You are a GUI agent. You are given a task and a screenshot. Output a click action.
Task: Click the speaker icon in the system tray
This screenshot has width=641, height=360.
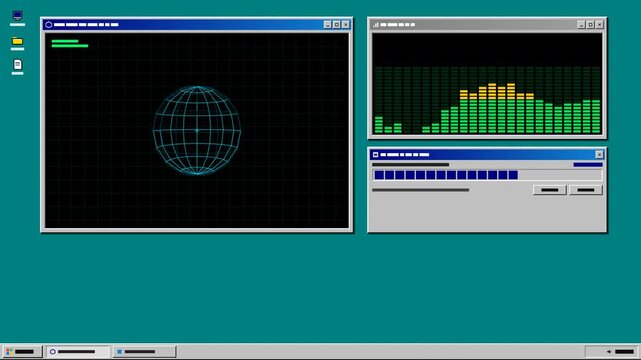tap(609, 351)
